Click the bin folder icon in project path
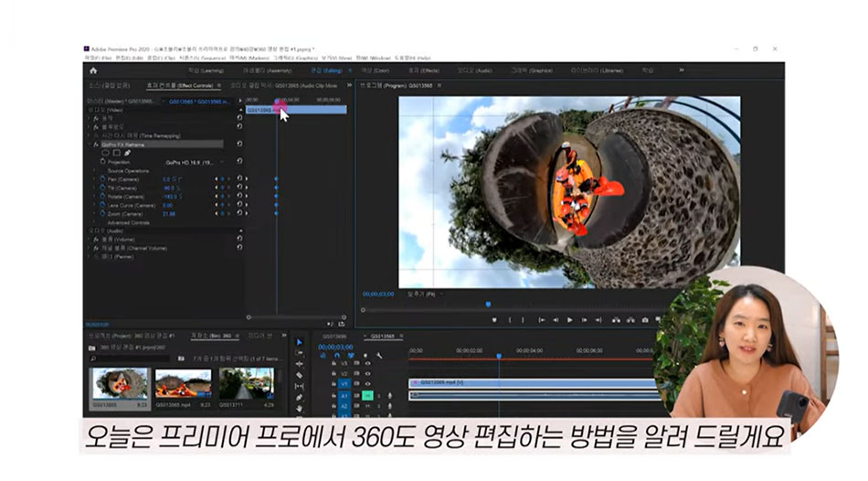 92,348
